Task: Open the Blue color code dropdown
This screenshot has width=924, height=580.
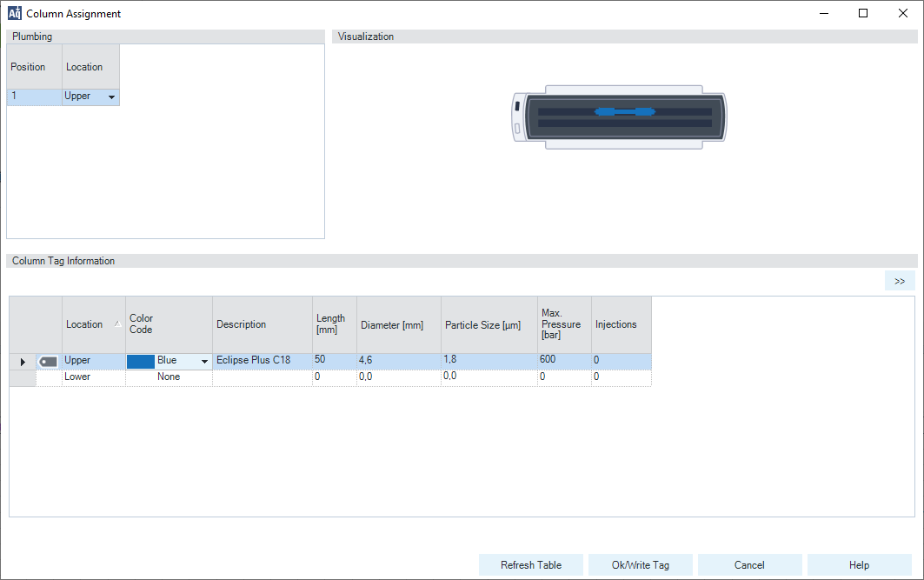Action: tap(204, 361)
